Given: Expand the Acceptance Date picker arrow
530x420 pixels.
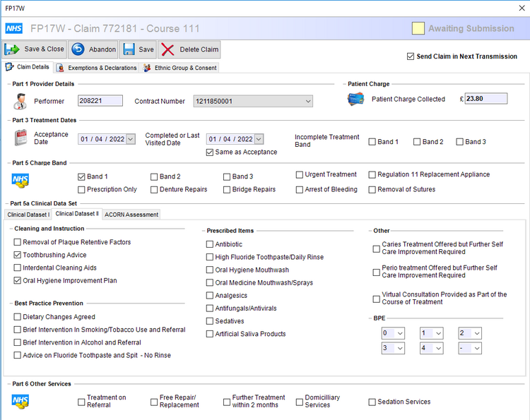Looking at the screenshot, I should coord(131,139).
